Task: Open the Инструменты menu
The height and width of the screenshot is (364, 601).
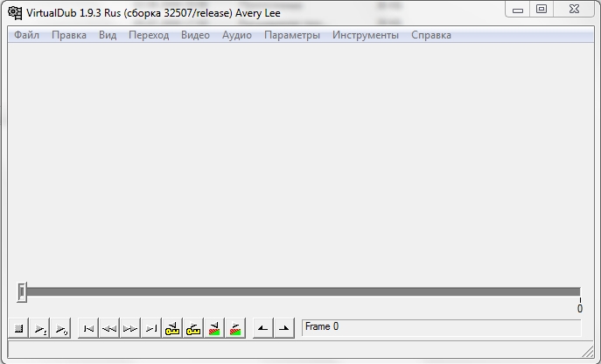Action: point(366,35)
